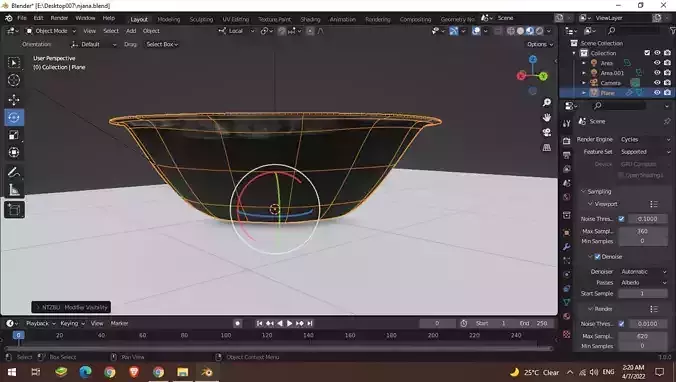Disable Plane rendering camera icon
676x382 pixels.
[667, 93]
